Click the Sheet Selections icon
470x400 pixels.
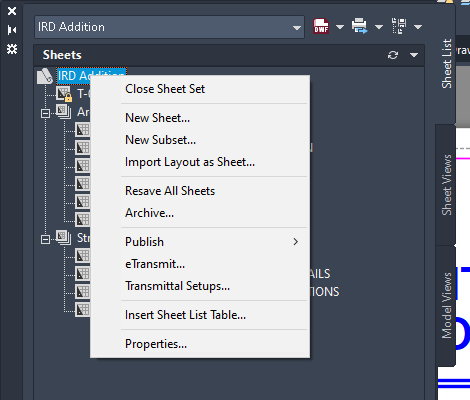coord(399,26)
